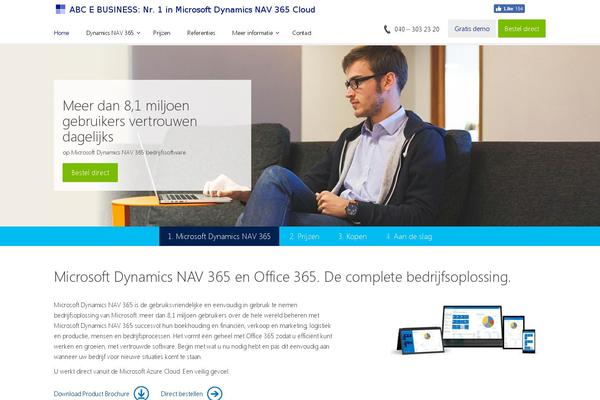The image size is (600, 400).
Task: Click heading Microsoft Dynamics NAV 365 en Office 365
Action: tap(282, 277)
